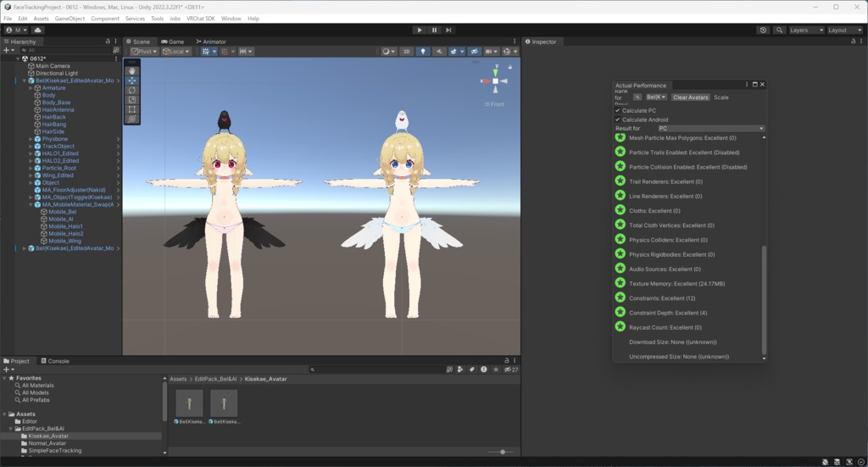This screenshot has width=868, height=467.
Task: Select the Rect transform tool
Action: pos(131,109)
